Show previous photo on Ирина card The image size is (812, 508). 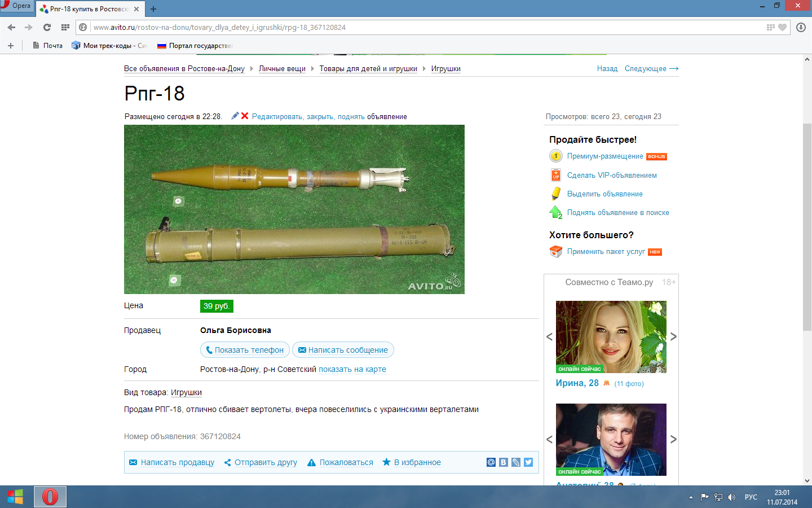click(549, 337)
